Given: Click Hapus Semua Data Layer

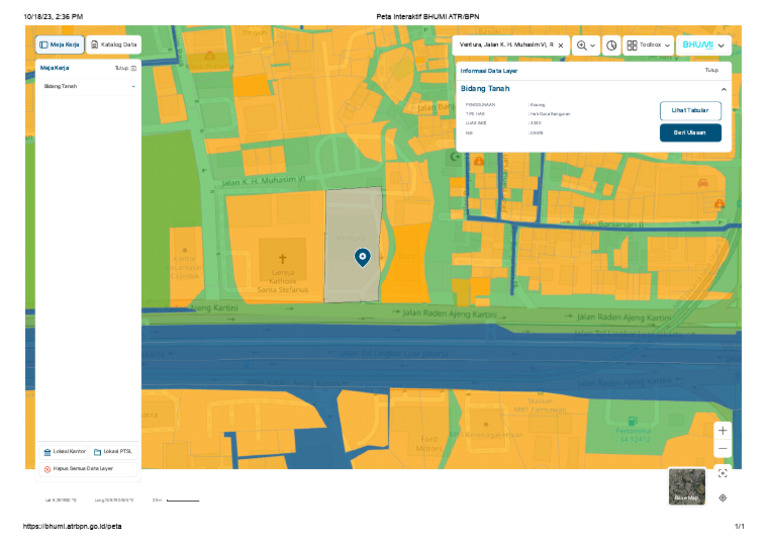Looking at the screenshot, I should [78, 468].
